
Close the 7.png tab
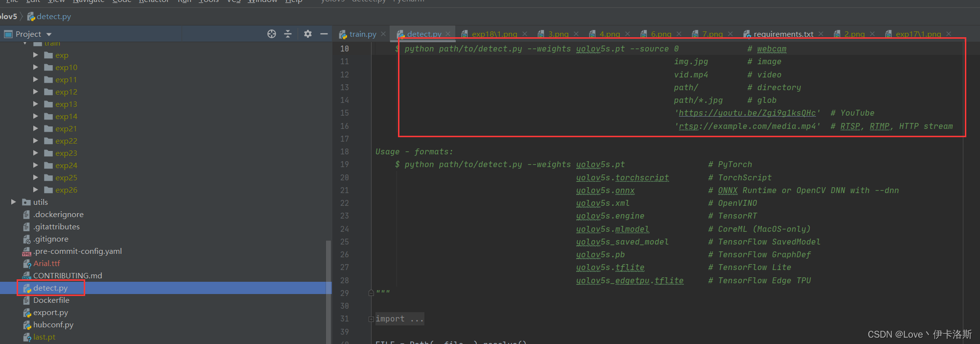click(730, 34)
